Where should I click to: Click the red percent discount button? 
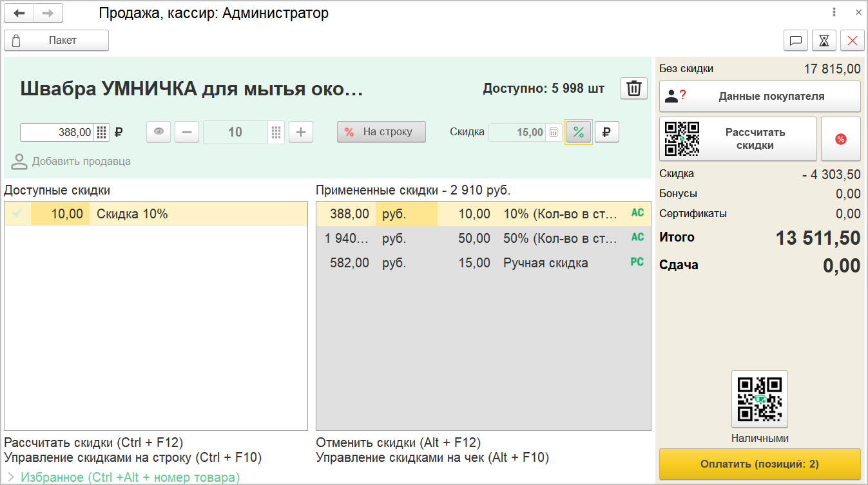(840, 138)
